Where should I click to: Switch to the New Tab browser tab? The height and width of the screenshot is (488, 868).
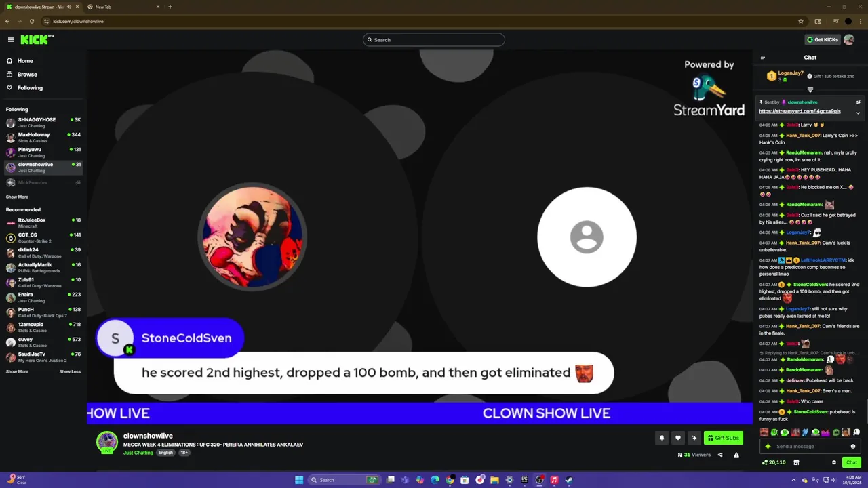click(125, 7)
